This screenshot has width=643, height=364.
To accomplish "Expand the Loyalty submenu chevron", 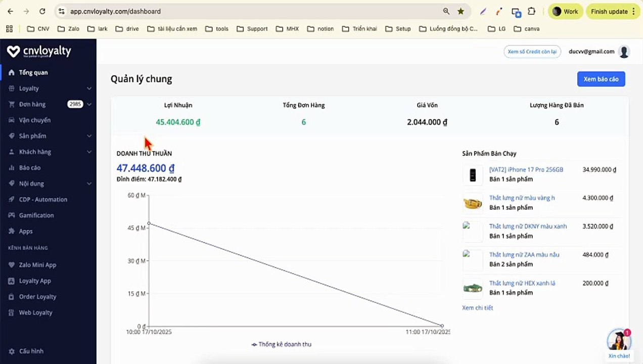I will [x=89, y=88].
